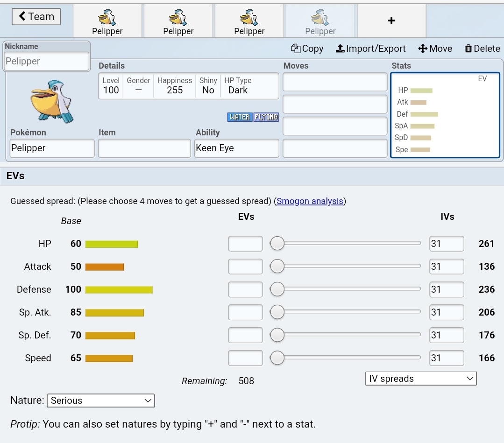The width and height of the screenshot is (504, 443).
Task: Click the HP total 261
Action: pos(486,244)
